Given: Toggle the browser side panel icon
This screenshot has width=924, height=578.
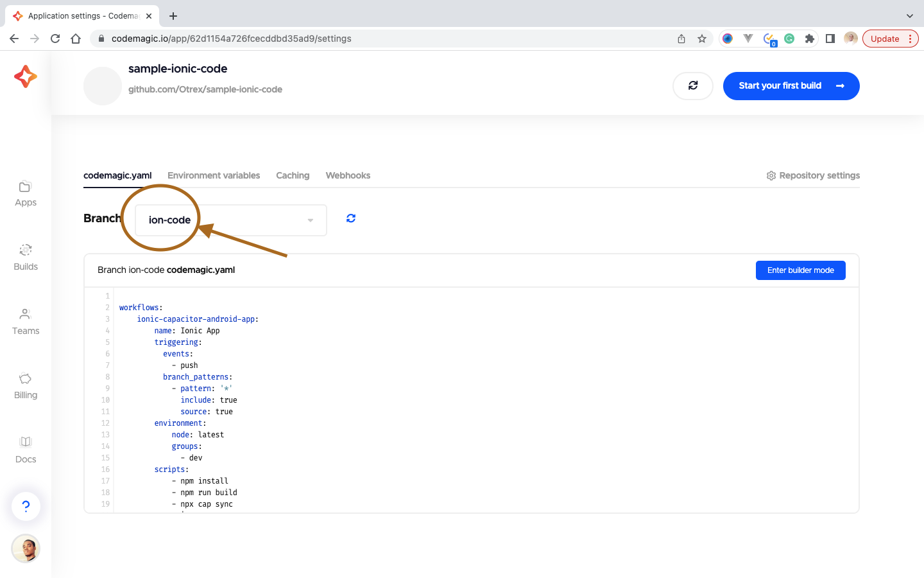Looking at the screenshot, I should click(x=830, y=39).
